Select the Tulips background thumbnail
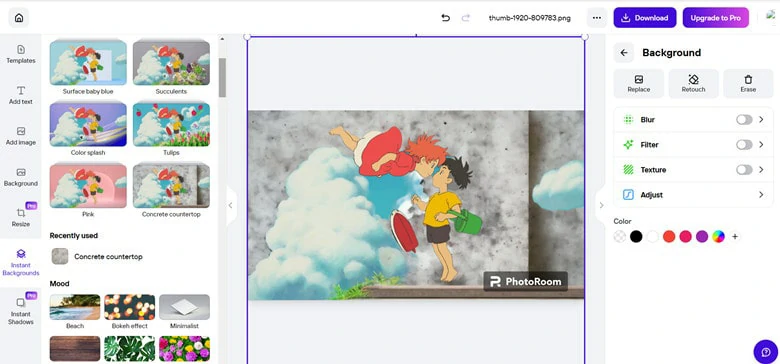This screenshot has width=780, height=364. tap(171, 124)
